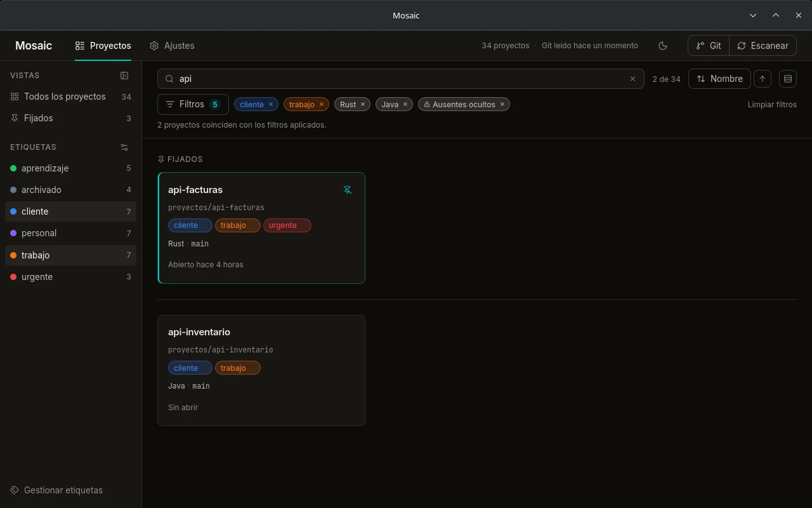Image resolution: width=812 pixels, height=508 pixels.
Task: Click the Mosaic app logo text
Action: tap(34, 46)
